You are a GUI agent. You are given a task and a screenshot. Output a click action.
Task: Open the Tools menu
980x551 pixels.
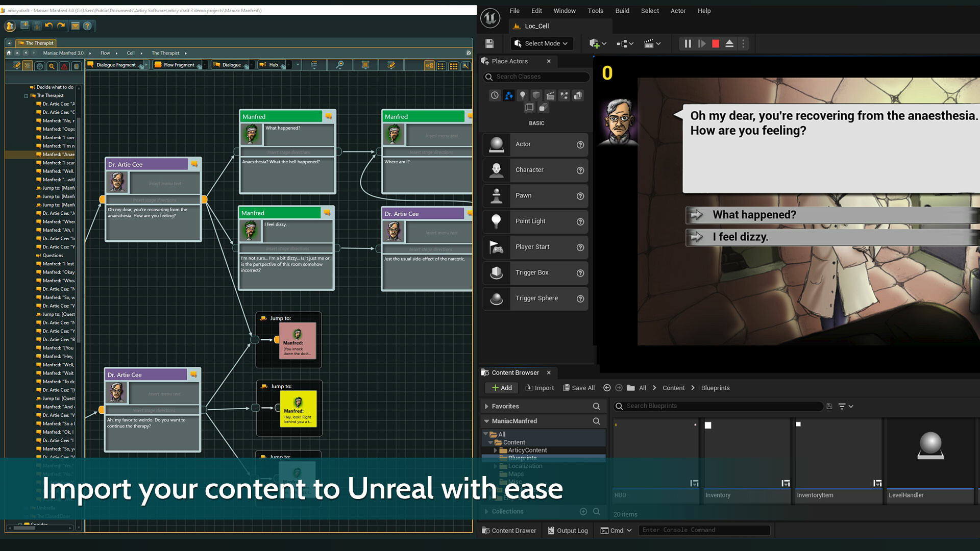[x=595, y=11]
